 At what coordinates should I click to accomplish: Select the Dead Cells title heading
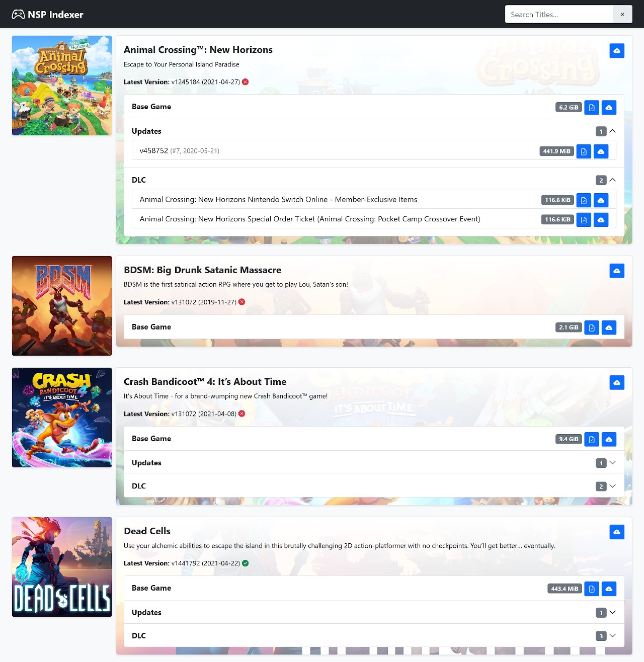click(147, 531)
